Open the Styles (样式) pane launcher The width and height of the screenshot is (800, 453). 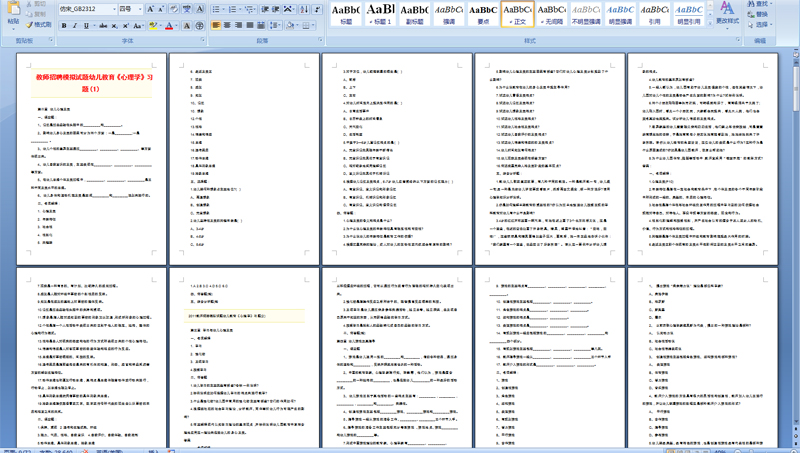coord(738,40)
